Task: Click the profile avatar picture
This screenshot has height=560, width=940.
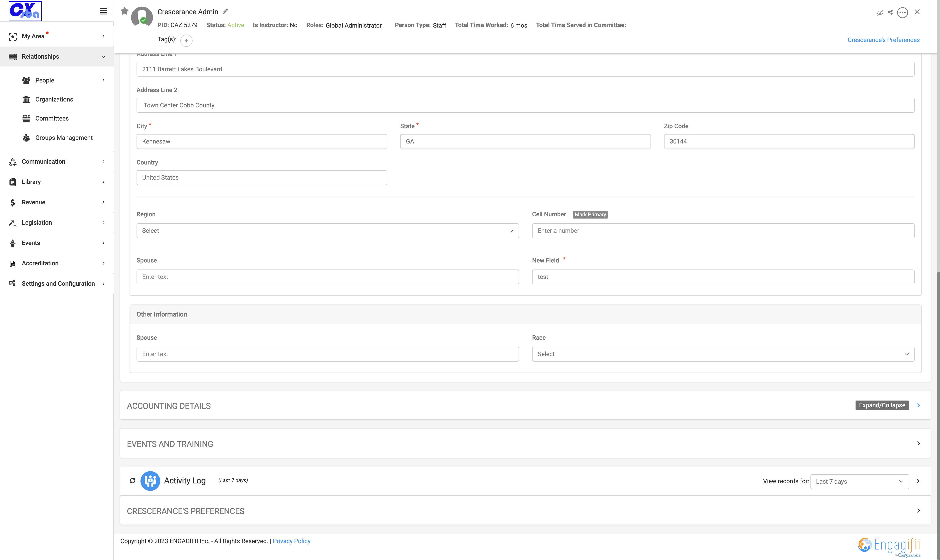Action: (142, 17)
